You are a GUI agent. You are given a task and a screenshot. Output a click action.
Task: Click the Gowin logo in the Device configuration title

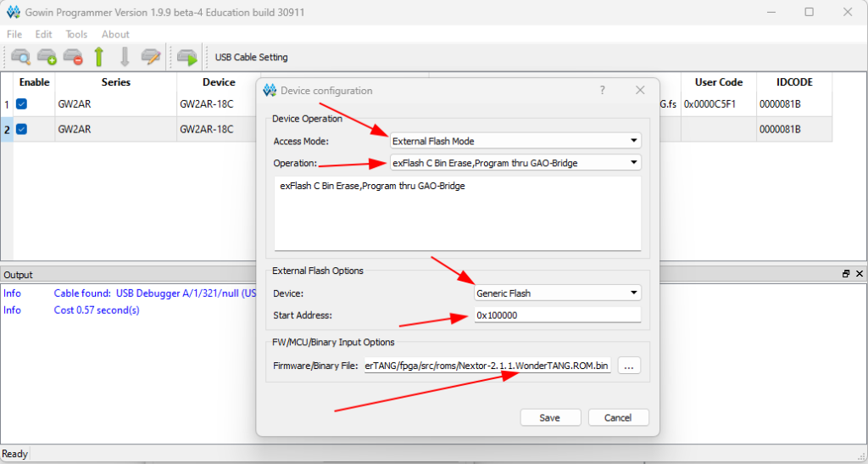[x=270, y=90]
